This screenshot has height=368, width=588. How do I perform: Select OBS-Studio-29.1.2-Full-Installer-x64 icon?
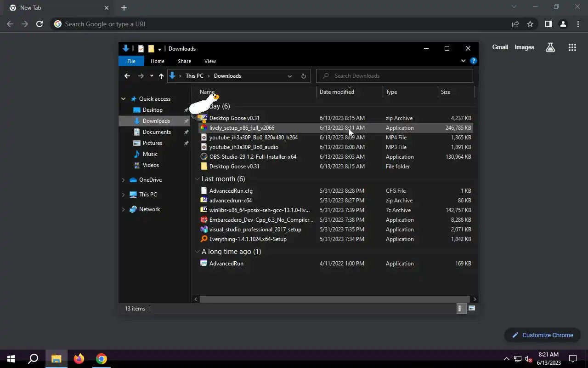coord(204,157)
